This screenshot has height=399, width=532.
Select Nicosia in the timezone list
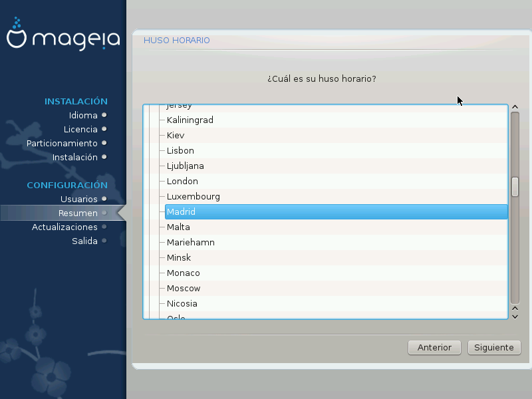coord(182,304)
